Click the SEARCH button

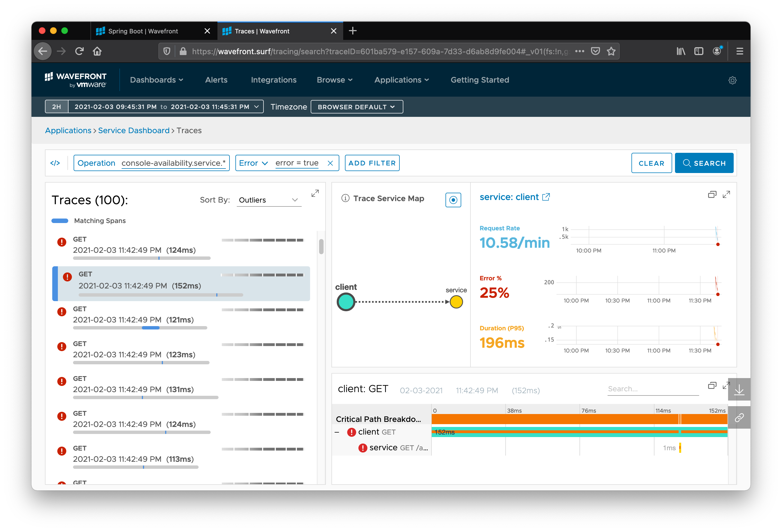point(704,163)
